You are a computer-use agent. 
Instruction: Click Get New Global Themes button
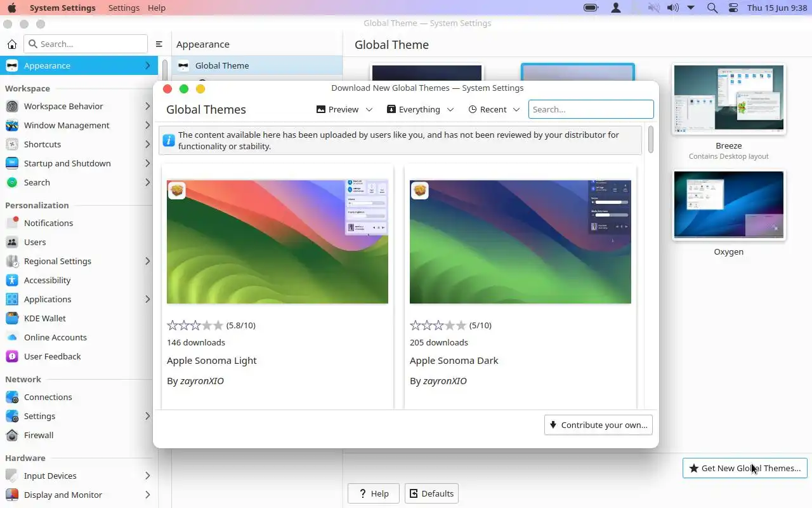[745, 468]
